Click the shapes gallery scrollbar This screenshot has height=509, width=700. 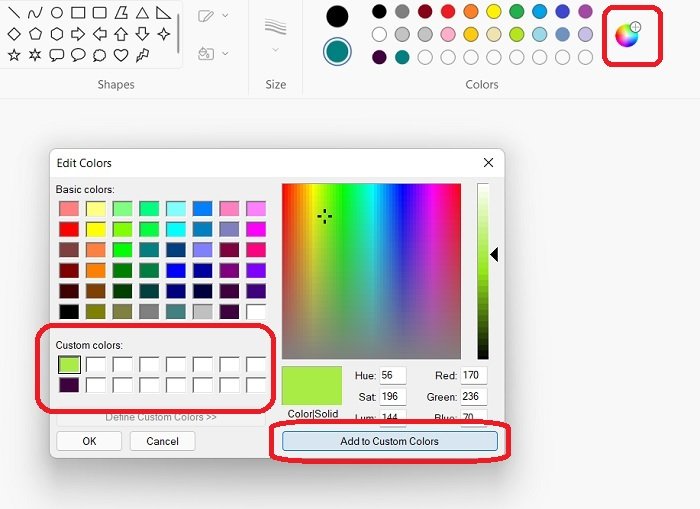click(x=178, y=34)
